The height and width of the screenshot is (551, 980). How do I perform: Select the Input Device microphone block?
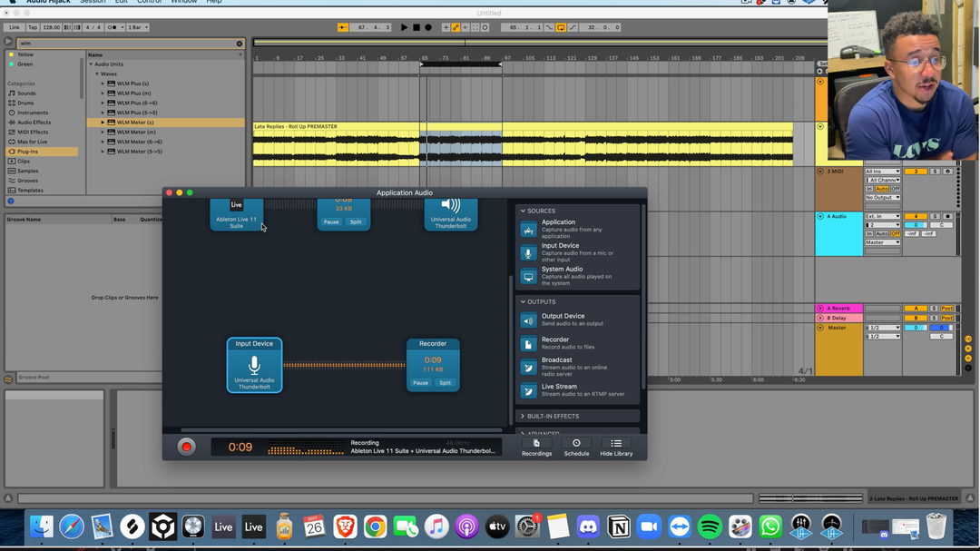point(254,366)
